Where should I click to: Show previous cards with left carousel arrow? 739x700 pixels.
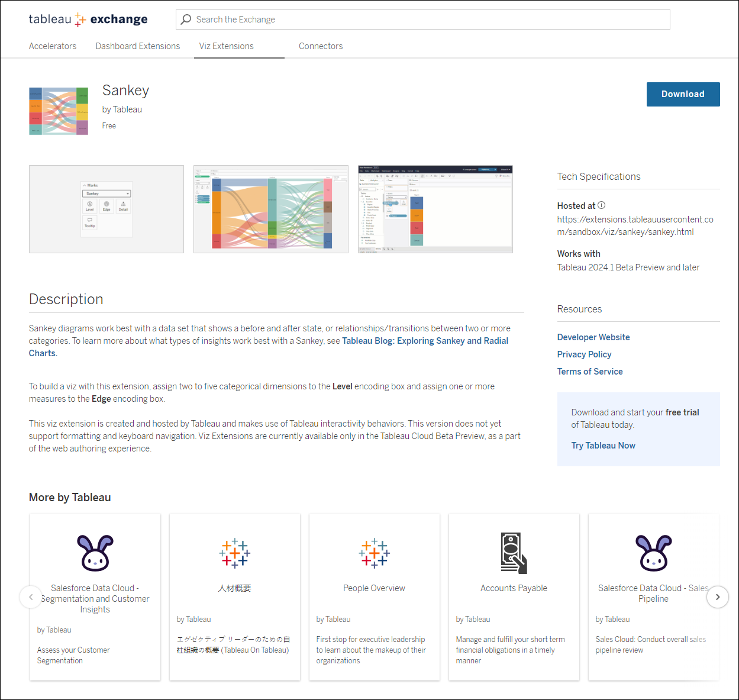(x=31, y=597)
